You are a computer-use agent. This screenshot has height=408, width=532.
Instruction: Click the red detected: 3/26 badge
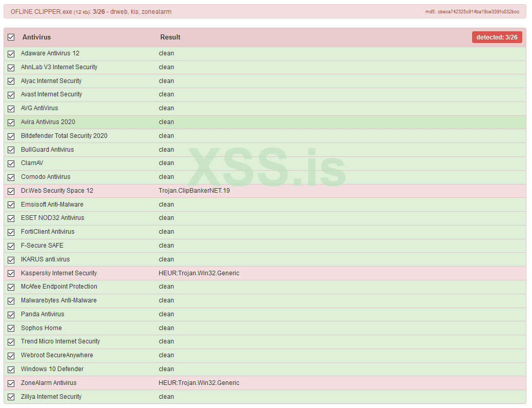pos(497,37)
